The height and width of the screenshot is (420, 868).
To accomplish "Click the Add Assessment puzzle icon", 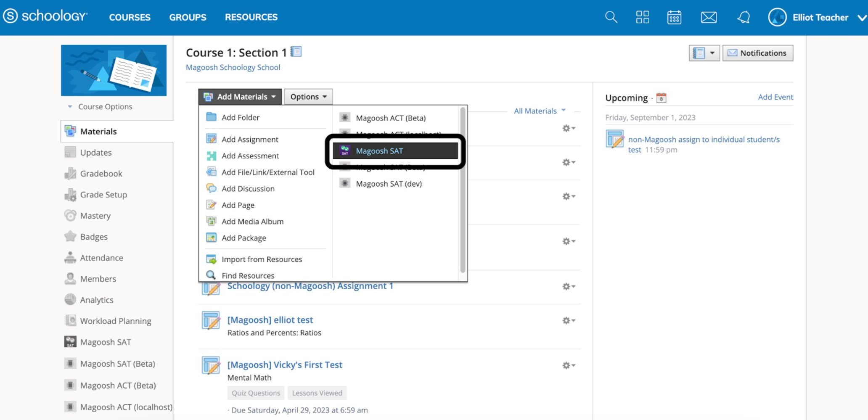I will click(211, 156).
